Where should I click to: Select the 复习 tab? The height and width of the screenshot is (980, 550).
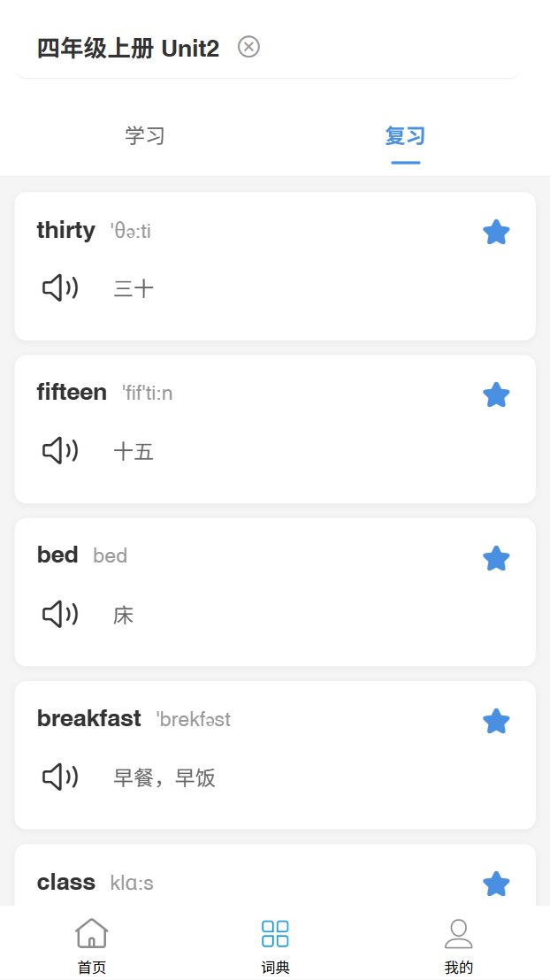click(406, 135)
